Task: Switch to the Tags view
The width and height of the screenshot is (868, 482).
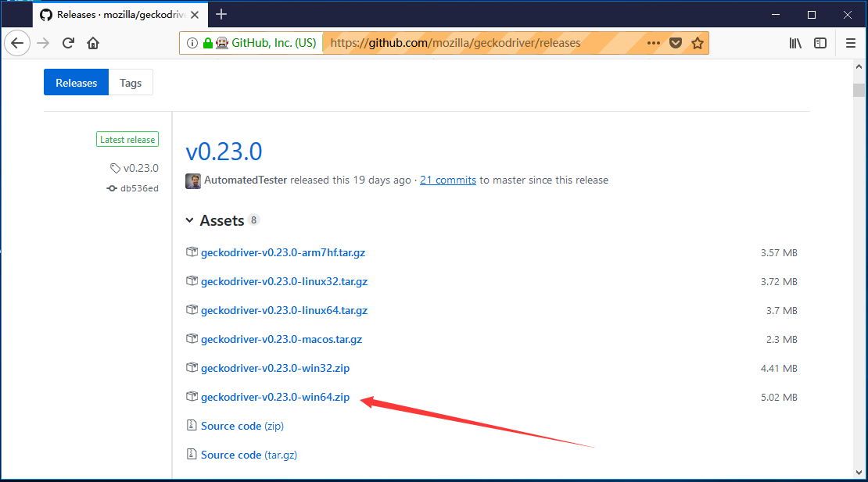Action: tap(131, 82)
